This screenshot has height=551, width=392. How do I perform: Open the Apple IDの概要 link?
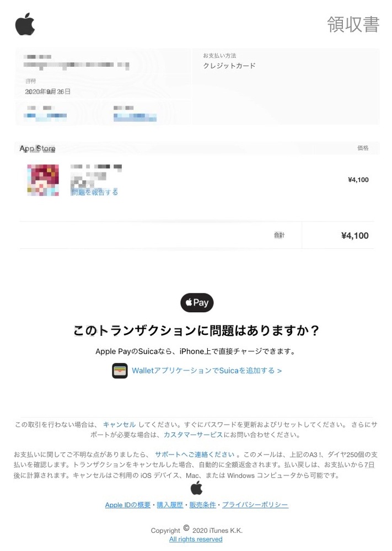coord(127,505)
